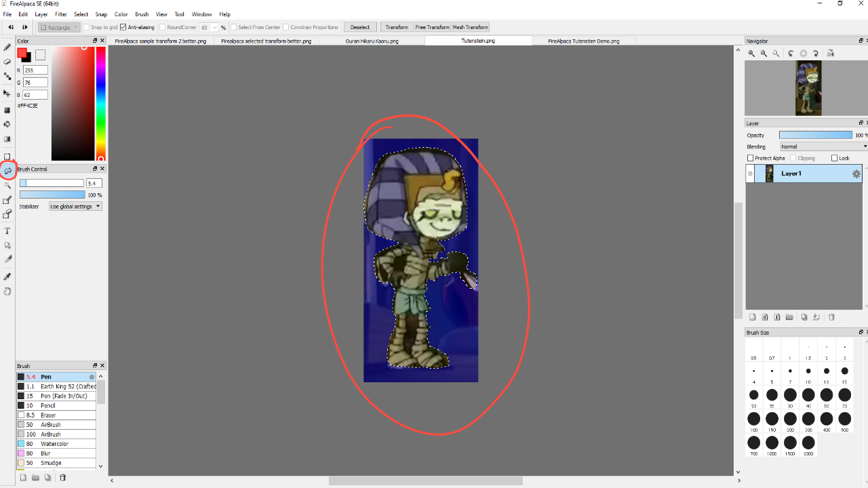The width and height of the screenshot is (868, 488).
Task: Rotate canvas left in the Navigator
Action: pyautogui.click(x=791, y=54)
